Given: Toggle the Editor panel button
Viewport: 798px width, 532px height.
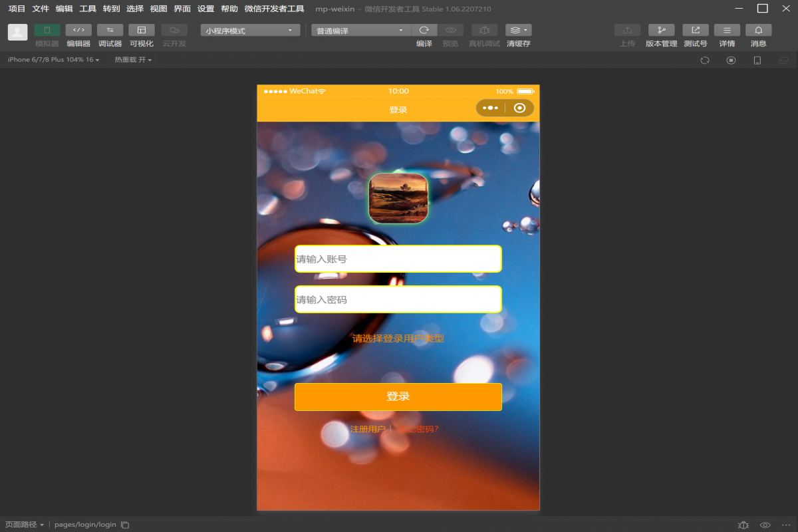Looking at the screenshot, I should coord(78,31).
